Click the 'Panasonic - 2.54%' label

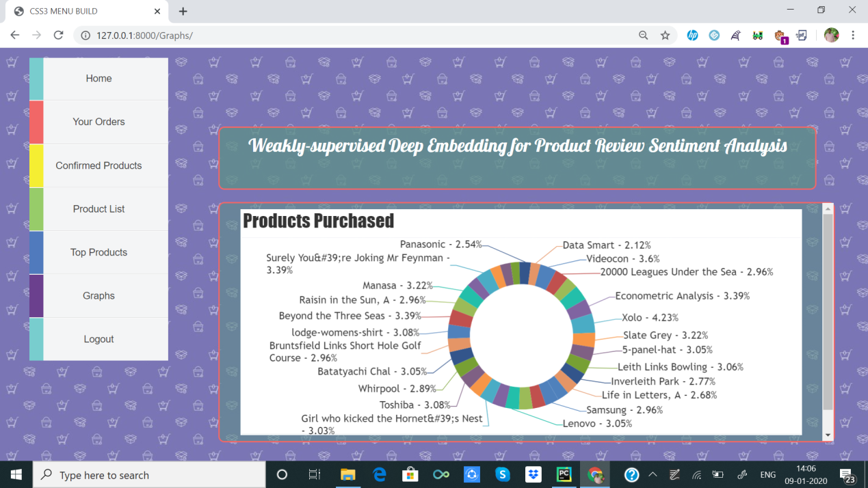coord(440,244)
